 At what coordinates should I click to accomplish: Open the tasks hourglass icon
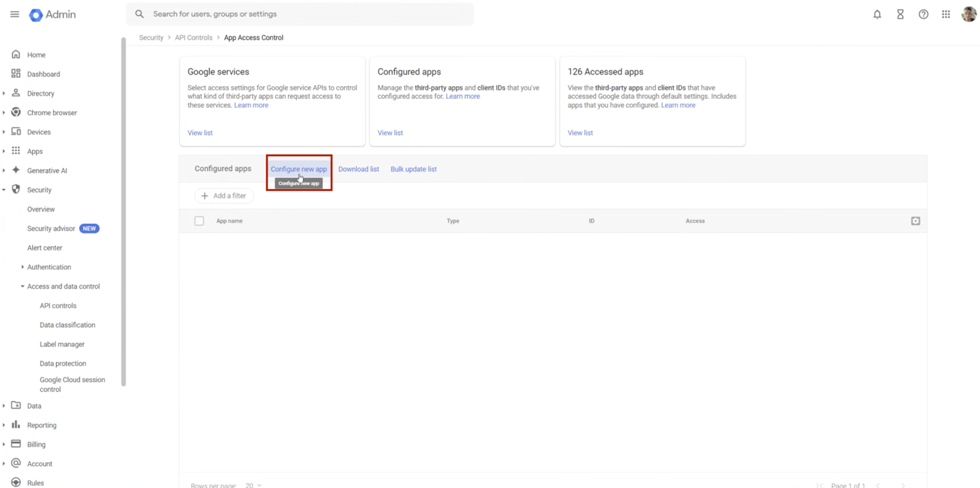pyautogui.click(x=900, y=14)
